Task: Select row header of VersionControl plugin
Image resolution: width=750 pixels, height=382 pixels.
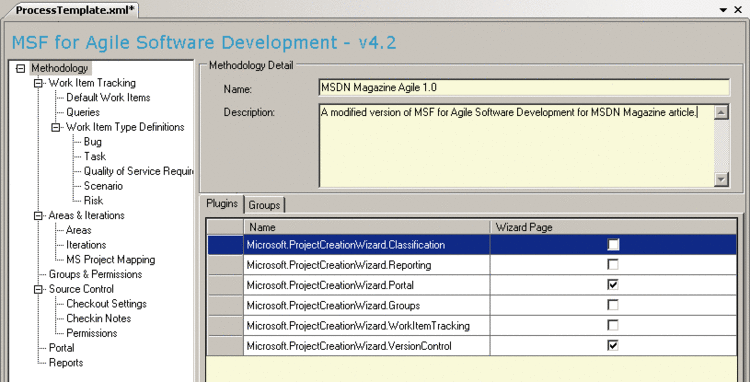Action: 225,346
